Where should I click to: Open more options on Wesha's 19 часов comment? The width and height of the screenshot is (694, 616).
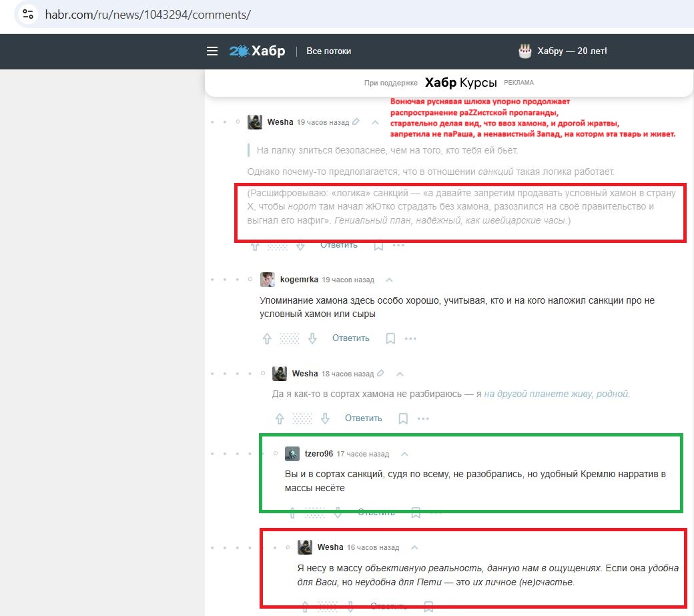point(398,245)
